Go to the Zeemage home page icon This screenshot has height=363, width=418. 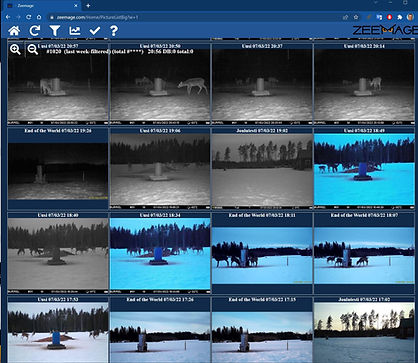14,31
